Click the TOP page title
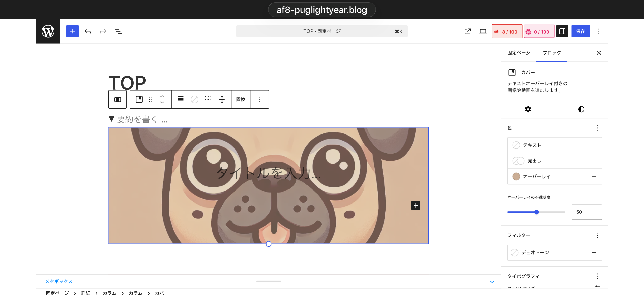Screen dimensions: 644x298 [x=127, y=83]
